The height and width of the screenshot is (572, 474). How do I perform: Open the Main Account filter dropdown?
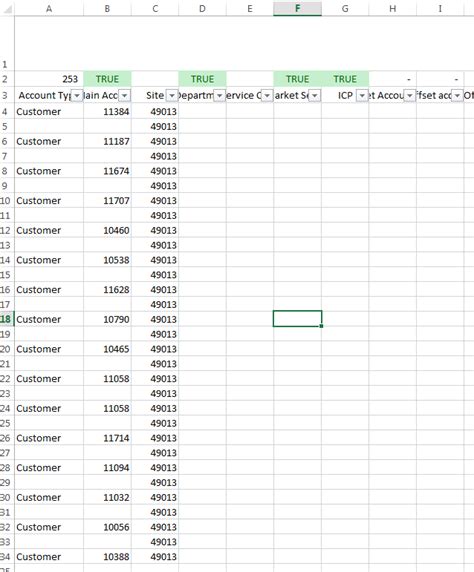(124, 96)
